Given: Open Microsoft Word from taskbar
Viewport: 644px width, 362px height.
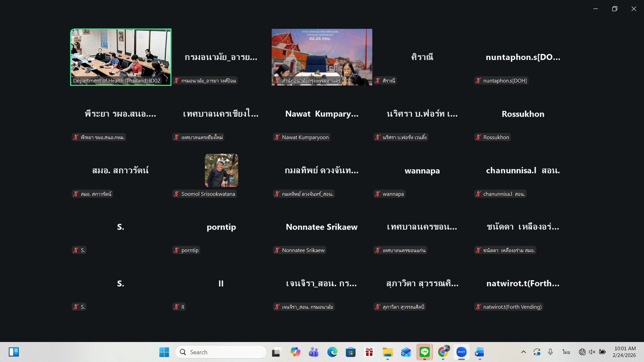Looking at the screenshot, I should click(479, 352).
